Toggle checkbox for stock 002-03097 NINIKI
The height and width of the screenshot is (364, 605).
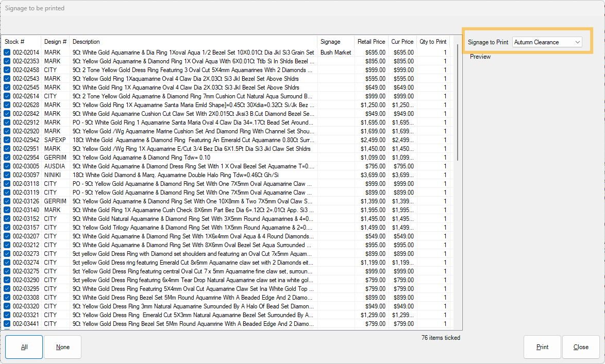tap(7, 175)
